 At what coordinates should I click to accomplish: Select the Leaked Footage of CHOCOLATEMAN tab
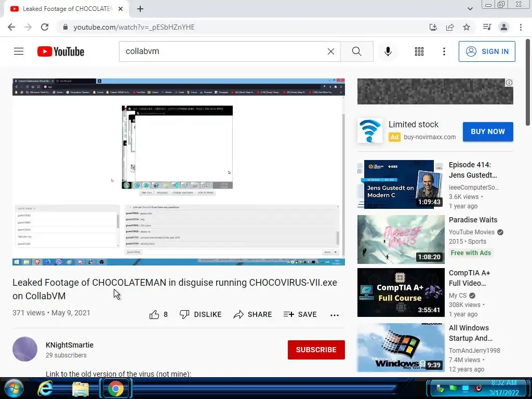(66, 9)
